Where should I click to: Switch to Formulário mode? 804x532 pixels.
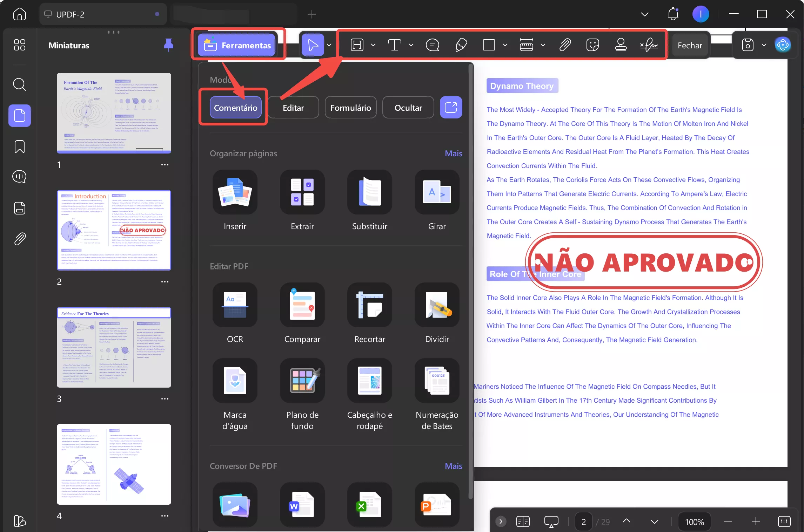pos(350,108)
